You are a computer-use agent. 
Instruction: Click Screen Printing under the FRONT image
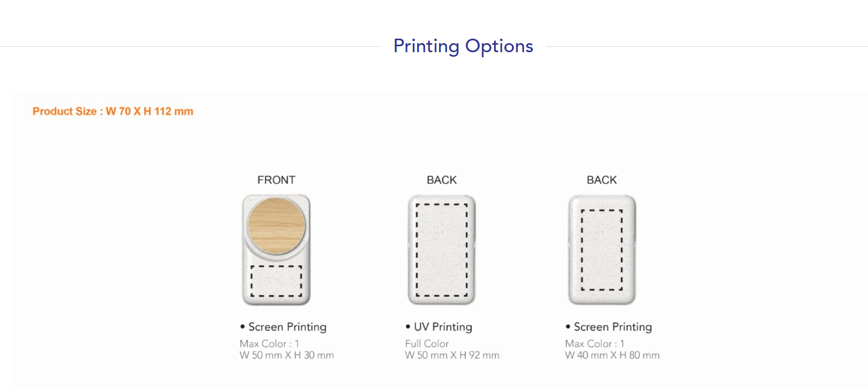[x=287, y=327]
